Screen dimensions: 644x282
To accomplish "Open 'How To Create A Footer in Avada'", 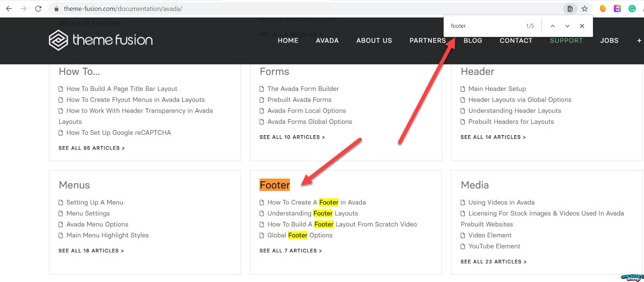I will (x=316, y=202).
